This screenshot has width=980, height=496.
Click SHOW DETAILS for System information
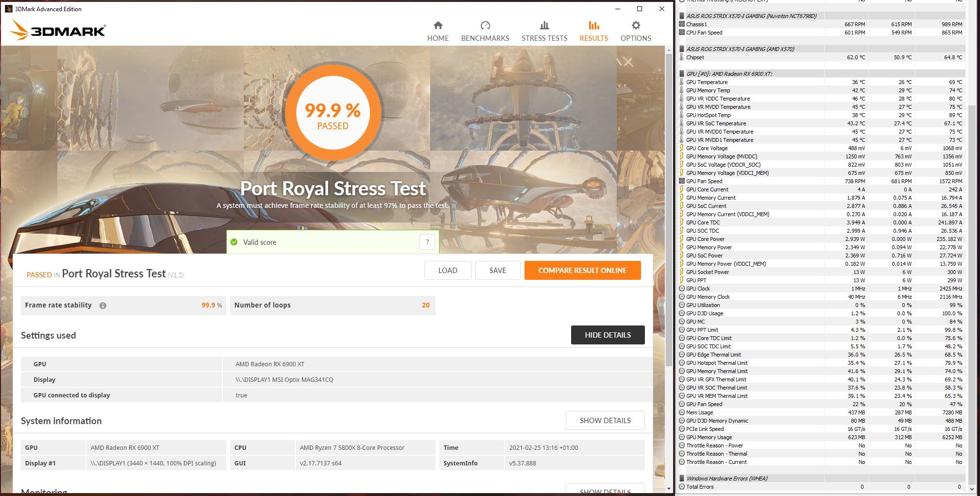click(x=605, y=421)
